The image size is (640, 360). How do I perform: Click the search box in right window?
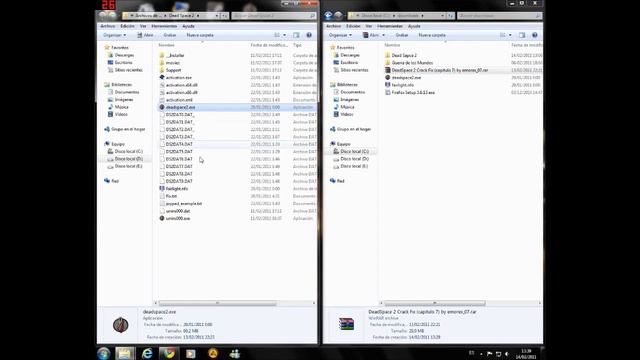pyautogui.click(x=499, y=16)
